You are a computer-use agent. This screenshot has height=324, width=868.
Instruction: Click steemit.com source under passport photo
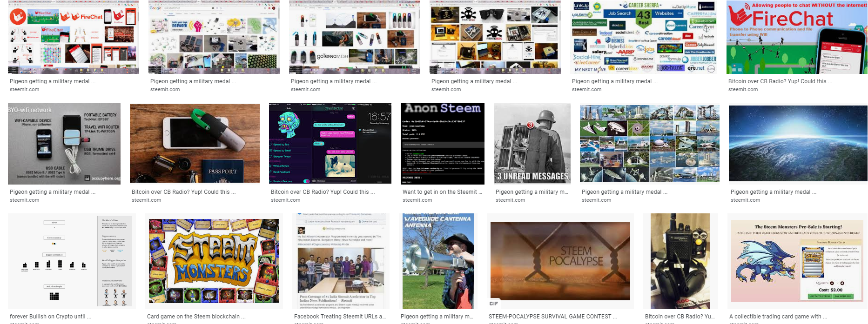[x=147, y=200]
